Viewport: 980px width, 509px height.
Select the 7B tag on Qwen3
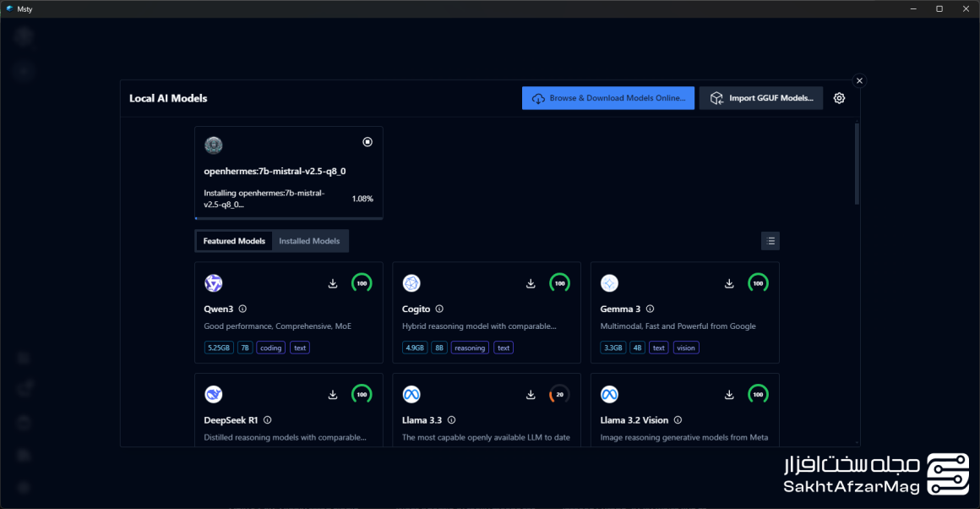[245, 348]
